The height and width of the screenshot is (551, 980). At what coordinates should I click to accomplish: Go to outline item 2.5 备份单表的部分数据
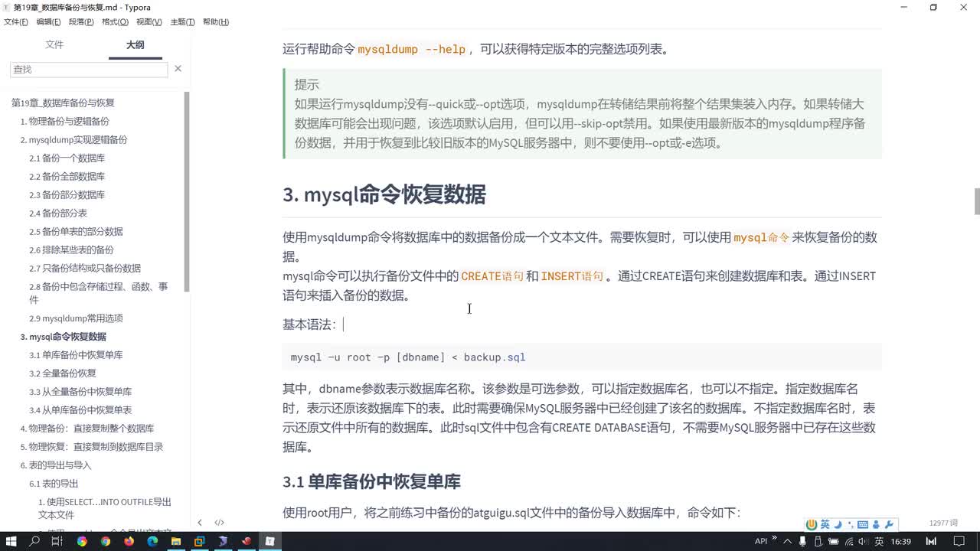[76, 231]
